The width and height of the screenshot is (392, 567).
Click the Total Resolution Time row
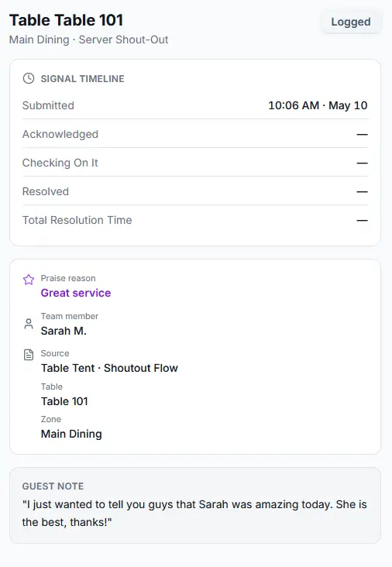(195, 220)
